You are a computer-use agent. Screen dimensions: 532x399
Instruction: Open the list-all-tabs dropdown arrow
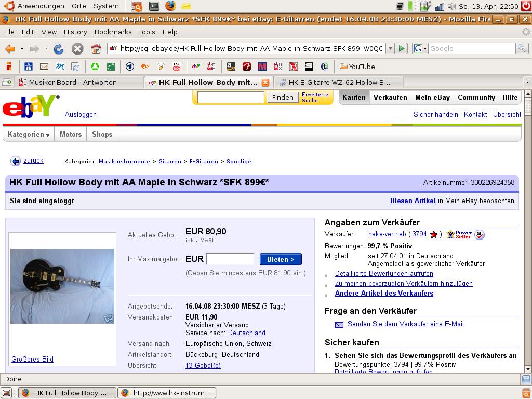tap(527, 82)
